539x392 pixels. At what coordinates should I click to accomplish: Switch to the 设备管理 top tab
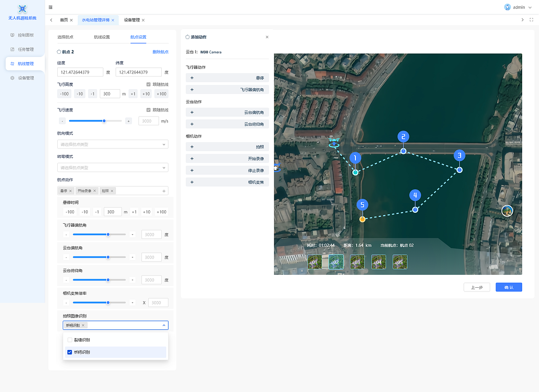click(132, 20)
